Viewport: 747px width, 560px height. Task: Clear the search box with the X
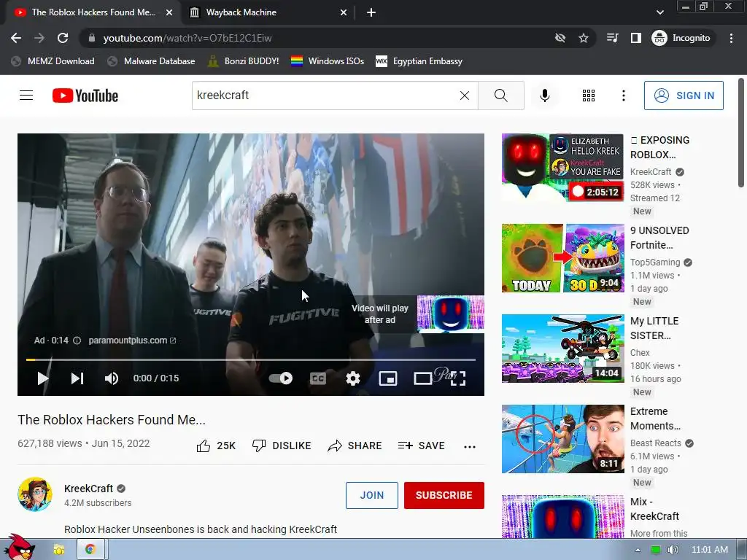(465, 96)
